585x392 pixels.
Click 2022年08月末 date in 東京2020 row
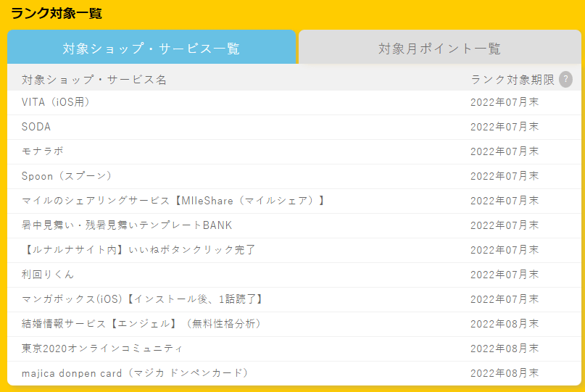click(505, 349)
